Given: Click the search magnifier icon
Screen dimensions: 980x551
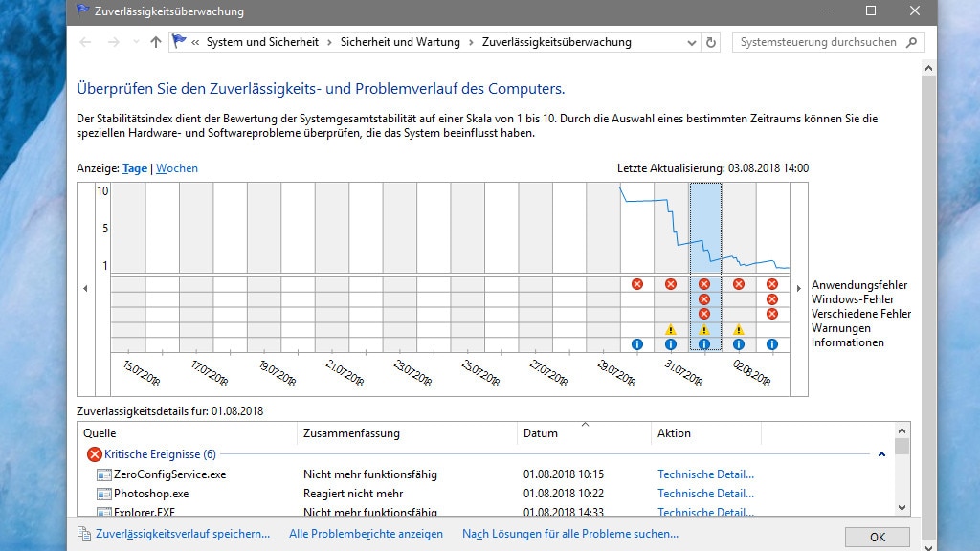Looking at the screenshot, I should pos(912,42).
